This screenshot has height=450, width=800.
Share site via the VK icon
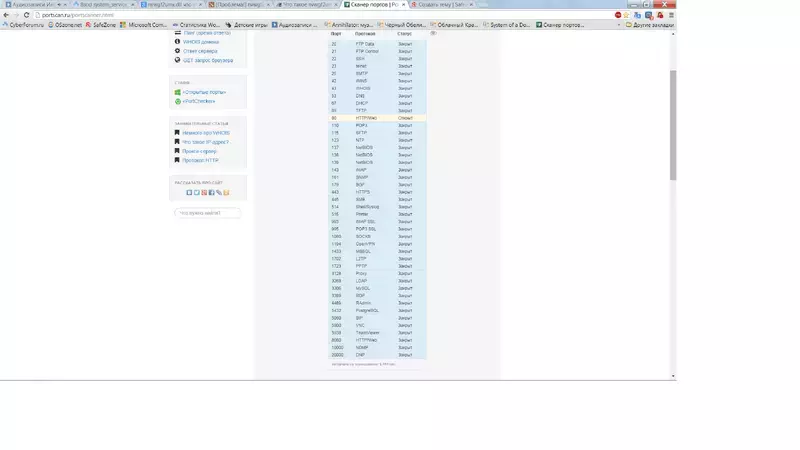[x=189, y=192]
